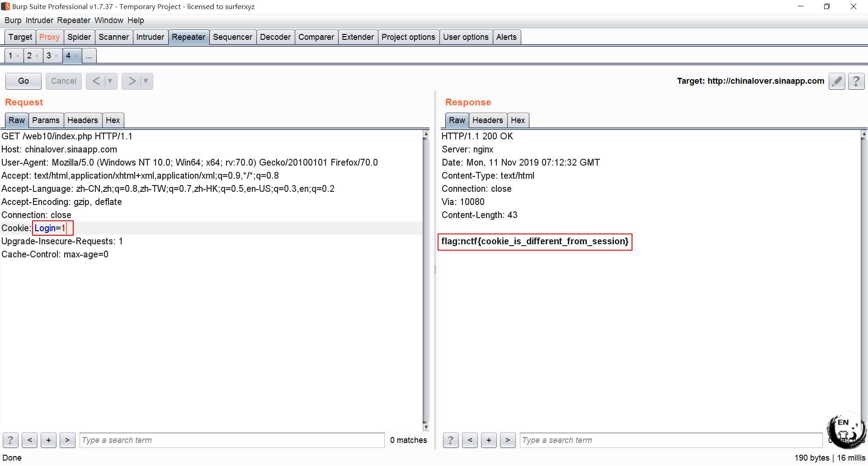Switch to the Target tab

(20, 37)
